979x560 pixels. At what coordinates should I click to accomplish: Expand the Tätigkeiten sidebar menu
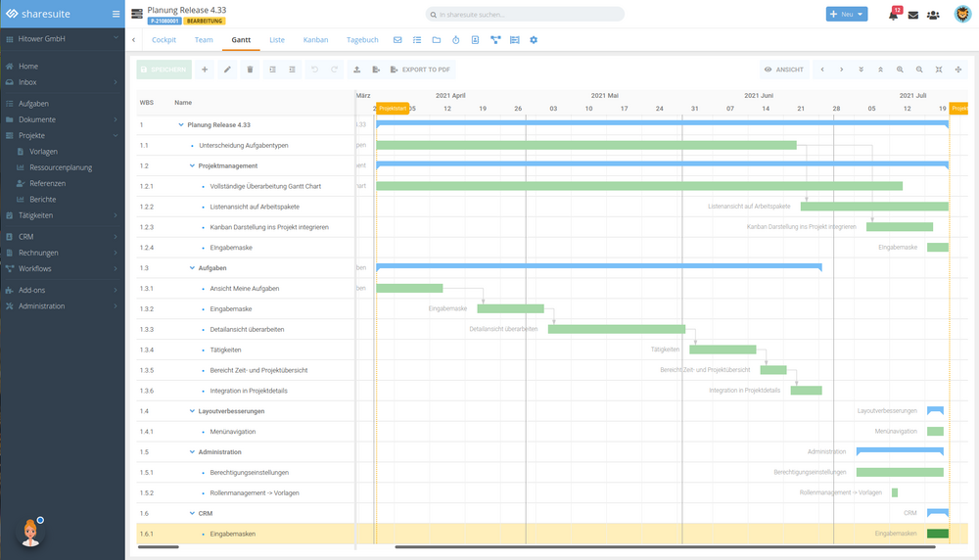[x=63, y=215]
